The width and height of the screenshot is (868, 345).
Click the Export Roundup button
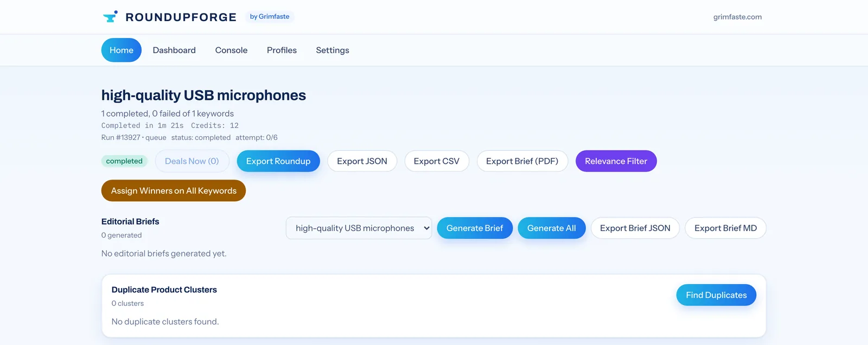coord(278,161)
